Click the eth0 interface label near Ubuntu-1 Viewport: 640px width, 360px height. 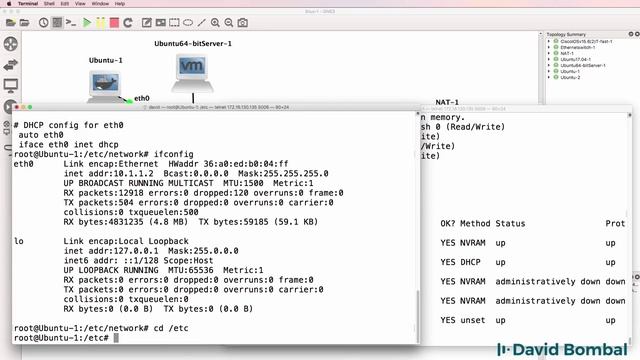142,98
